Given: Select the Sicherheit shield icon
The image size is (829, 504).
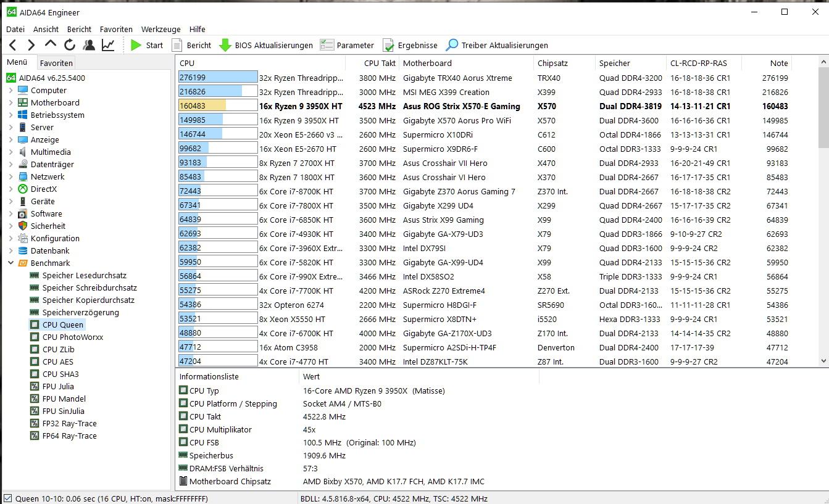Looking at the screenshot, I should tap(23, 226).
